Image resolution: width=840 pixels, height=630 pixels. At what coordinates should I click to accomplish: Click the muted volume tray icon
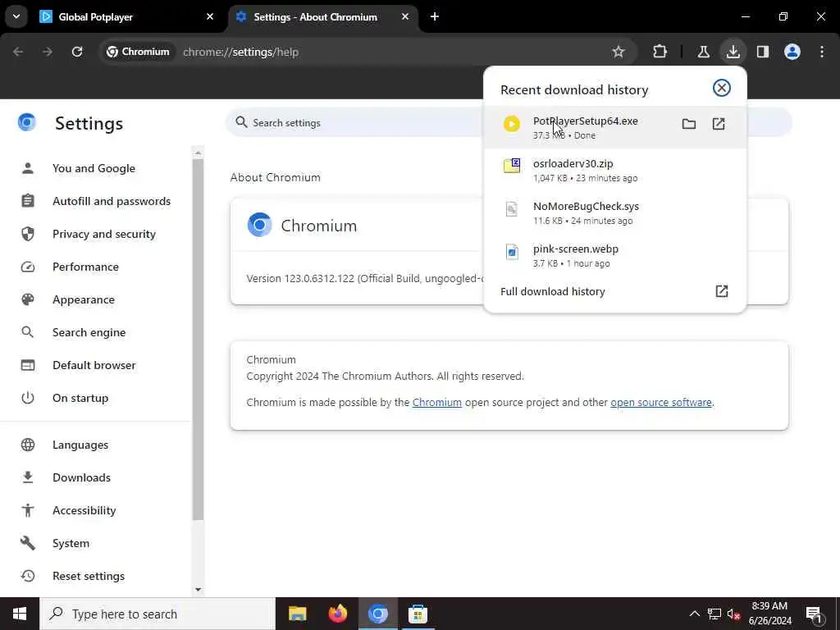(734, 614)
